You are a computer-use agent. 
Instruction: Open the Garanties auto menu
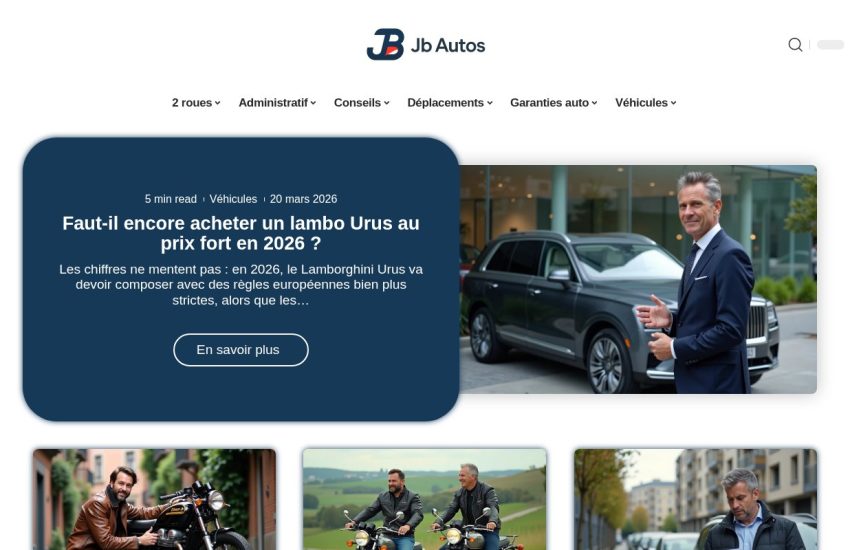pos(553,102)
